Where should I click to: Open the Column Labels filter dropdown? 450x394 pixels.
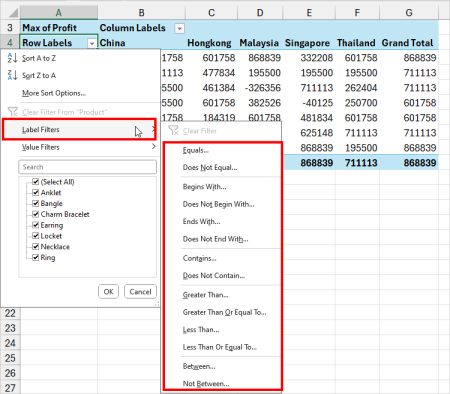click(x=179, y=29)
